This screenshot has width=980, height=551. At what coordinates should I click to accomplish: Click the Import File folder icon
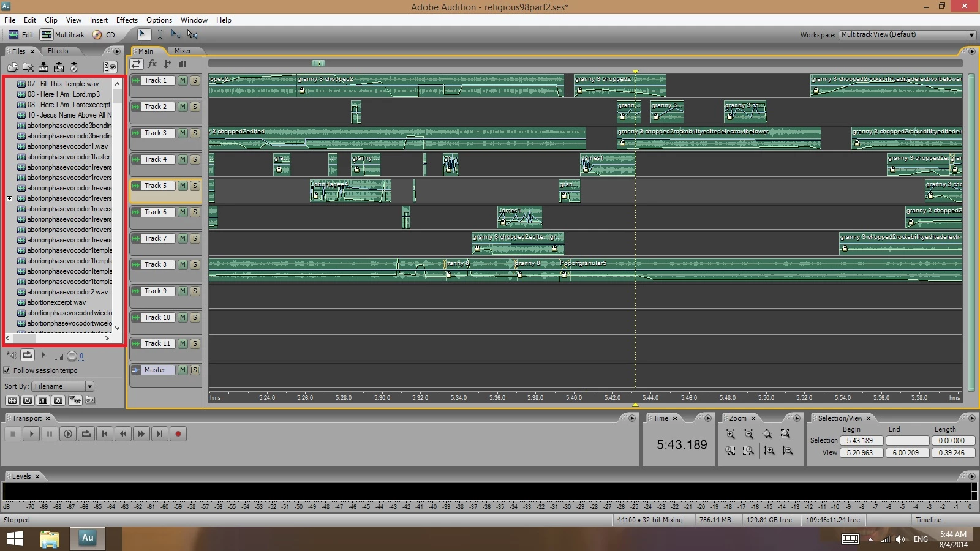tap(13, 67)
